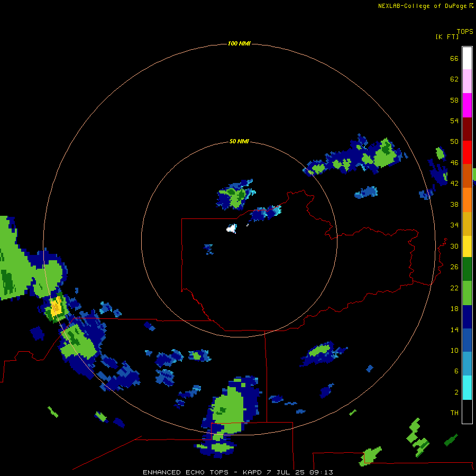Click the legend value 58
The height and width of the screenshot is (476, 476).
click(x=454, y=100)
